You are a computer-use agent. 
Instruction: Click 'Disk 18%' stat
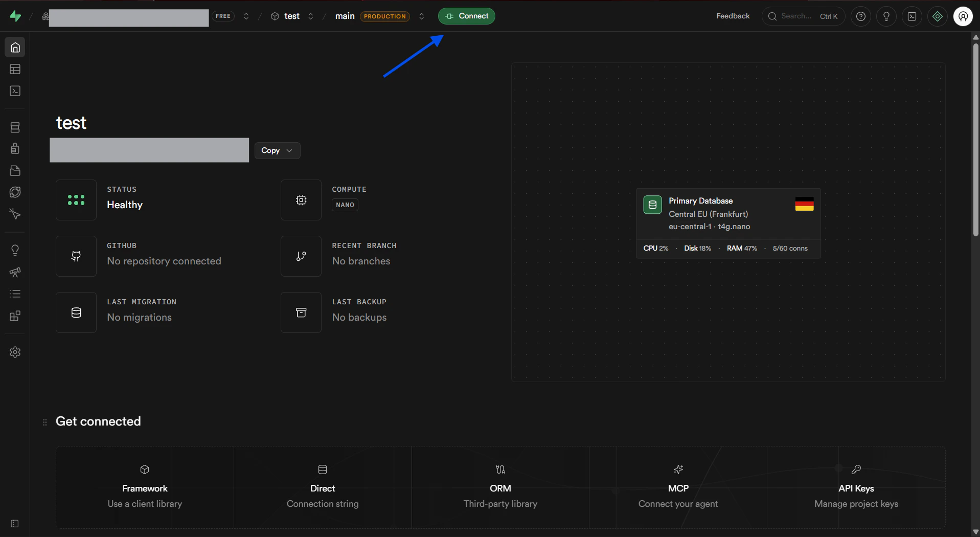(x=698, y=249)
